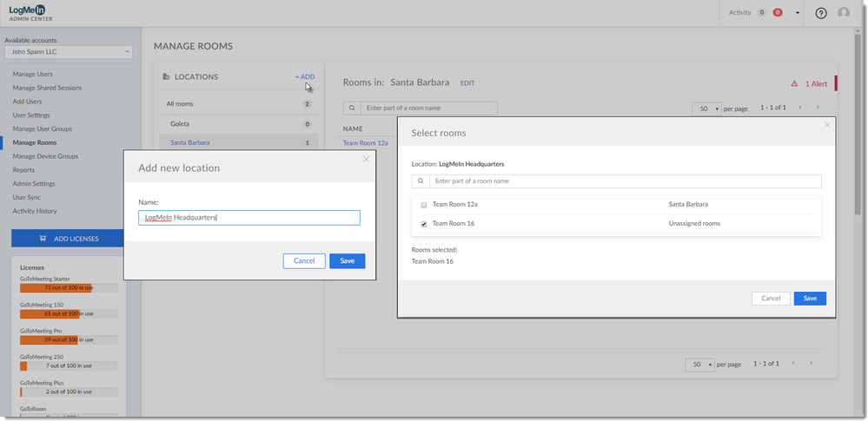Expand the top per page dropdown
Viewport: 868px width, 421px height.
pyautogui.click(x=706, y=109)
